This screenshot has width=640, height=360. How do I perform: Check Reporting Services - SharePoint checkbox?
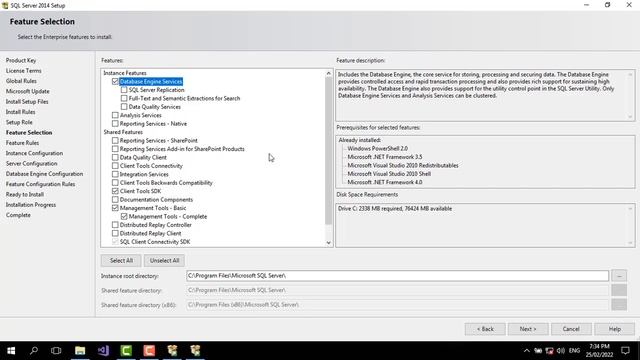115,140
